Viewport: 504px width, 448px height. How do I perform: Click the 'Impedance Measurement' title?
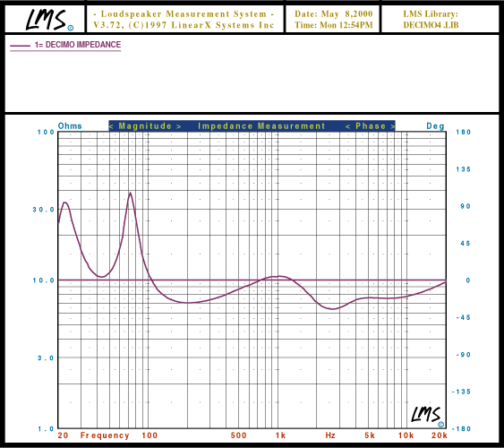pos(261,126)
